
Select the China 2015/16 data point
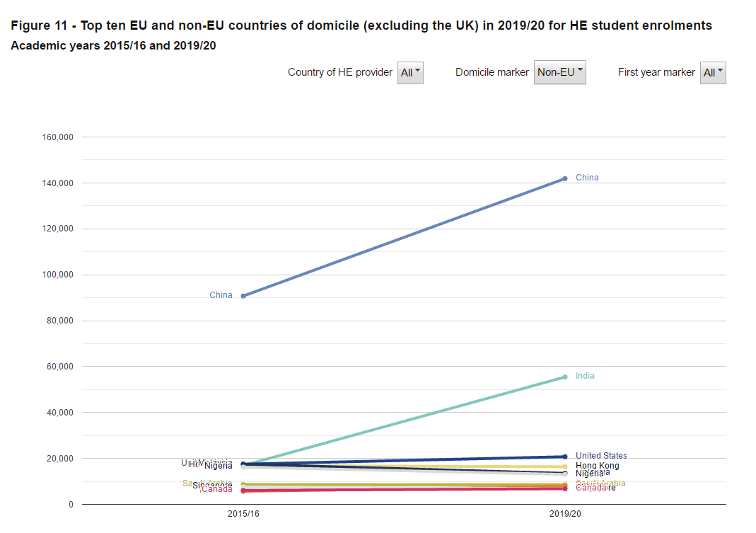pyautogui.click(x=243, y=295)
